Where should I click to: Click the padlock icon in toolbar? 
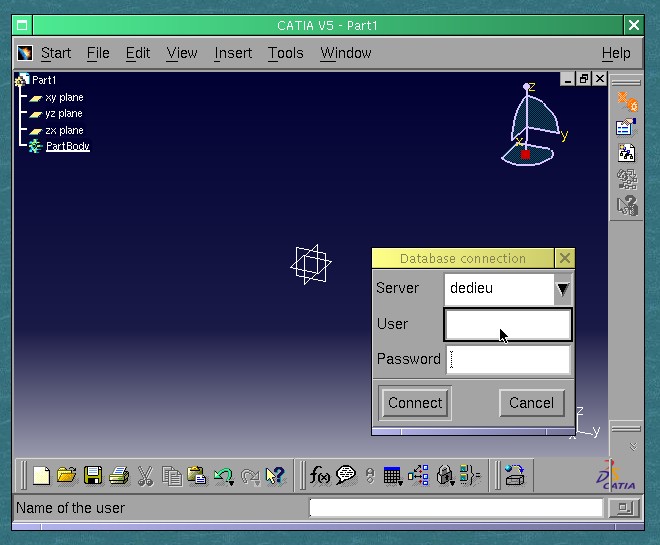(x=445, y=476)
